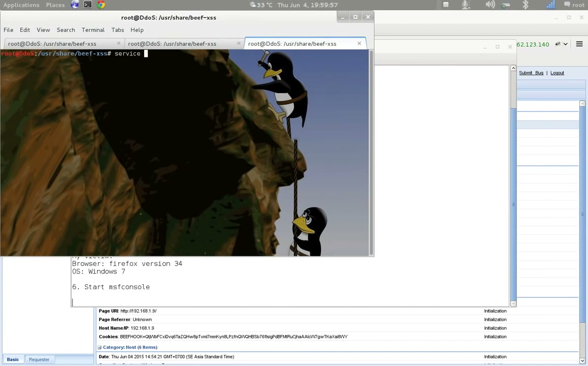Screen dimensions: 588x366
Task: Click Initialization status in the Cookies row
Action: 495,337
